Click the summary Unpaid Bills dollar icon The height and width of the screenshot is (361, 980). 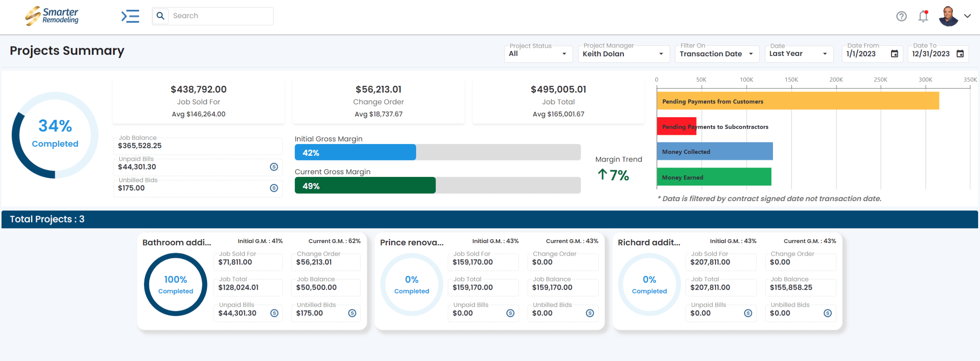[274, 167]
